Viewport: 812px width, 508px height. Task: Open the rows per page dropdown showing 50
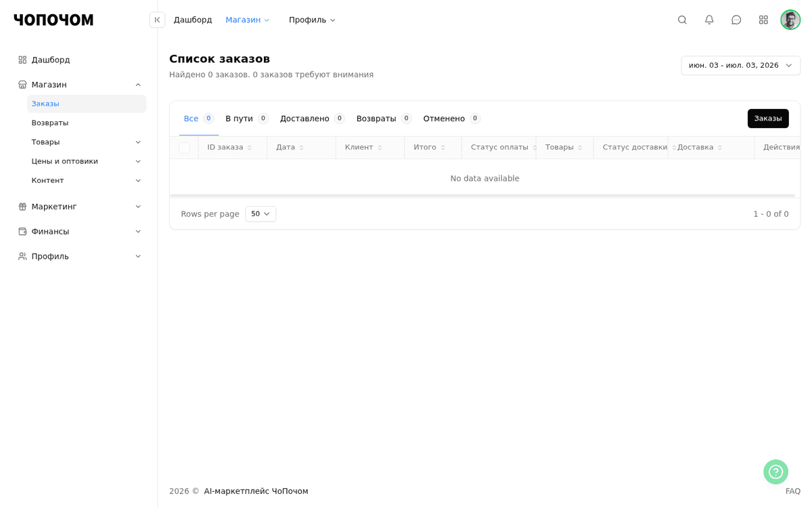tap(261, 214)
